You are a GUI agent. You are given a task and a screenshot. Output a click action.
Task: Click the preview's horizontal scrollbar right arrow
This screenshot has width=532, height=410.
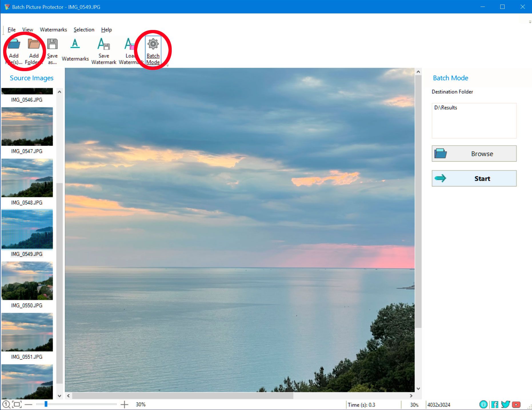[411, 396]
